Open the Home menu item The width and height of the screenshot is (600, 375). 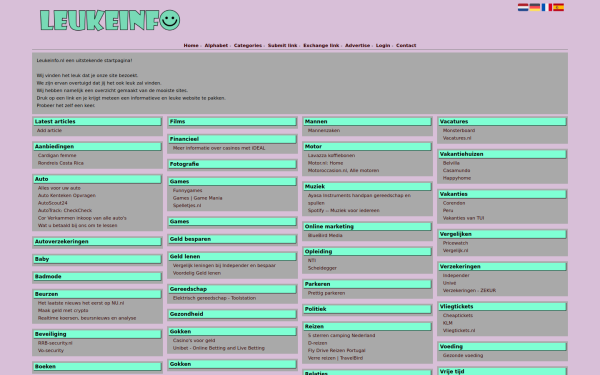tap(191, 46)
